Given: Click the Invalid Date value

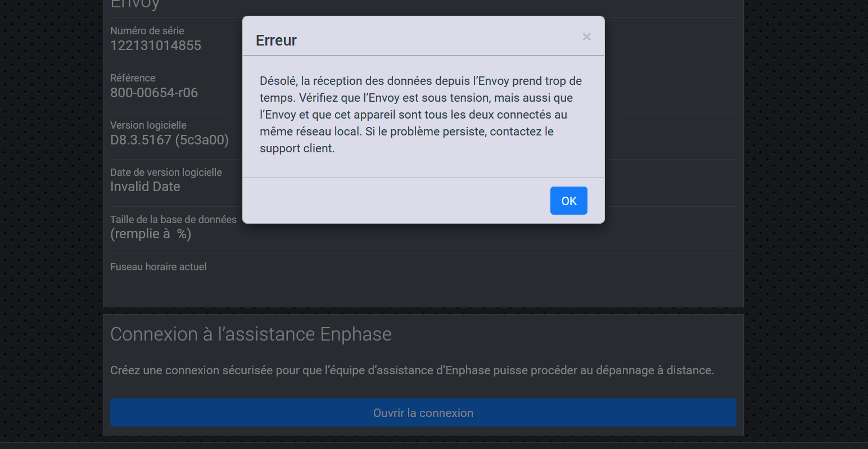Looking at the screenshot, I should point(145,187).
